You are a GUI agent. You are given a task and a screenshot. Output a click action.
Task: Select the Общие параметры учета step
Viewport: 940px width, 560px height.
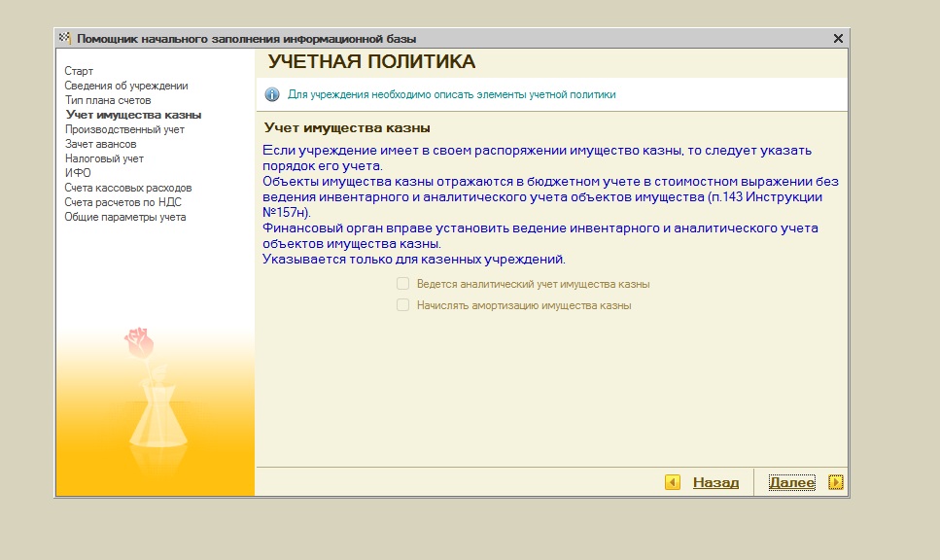tap(125, 217)
